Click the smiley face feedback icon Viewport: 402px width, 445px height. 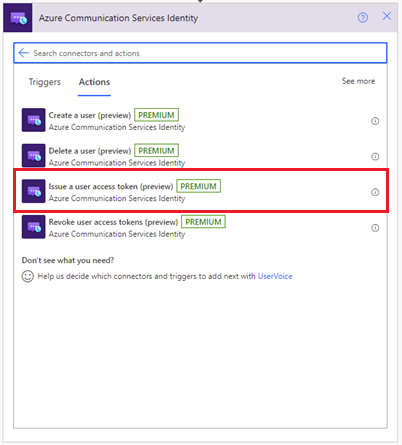(28, 276)
